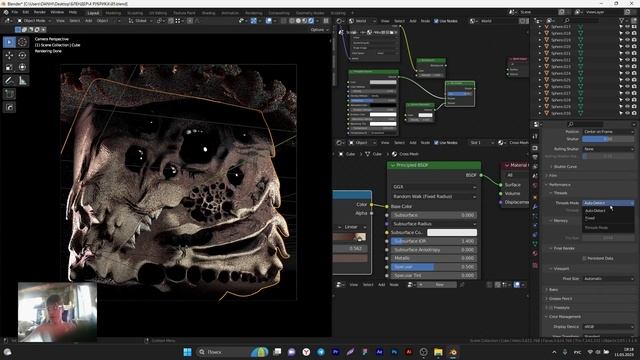Image resolution: width=640 pixels, height=360 pixels.
Task: Toggle selectability arrow for Sphere.030
Action: [x=621, y=113]
